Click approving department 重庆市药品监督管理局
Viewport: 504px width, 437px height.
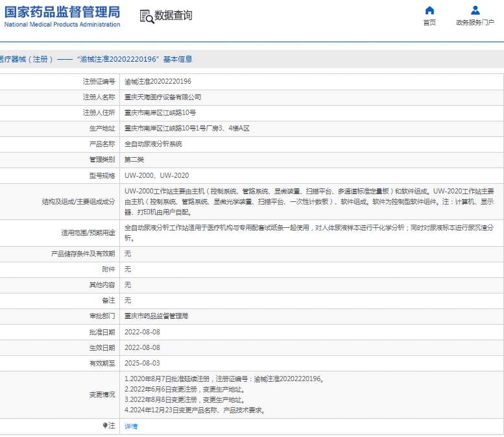click(156, 316)
